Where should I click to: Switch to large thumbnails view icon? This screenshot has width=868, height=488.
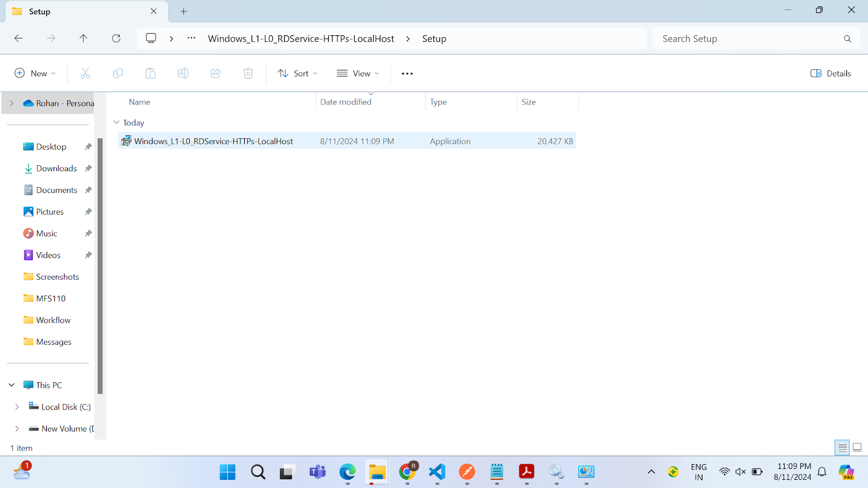[857, 447]
